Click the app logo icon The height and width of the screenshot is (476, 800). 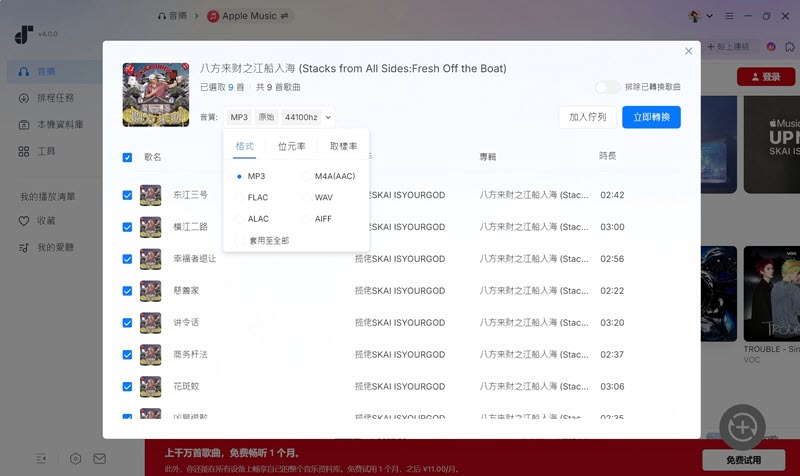click(23, 34)
